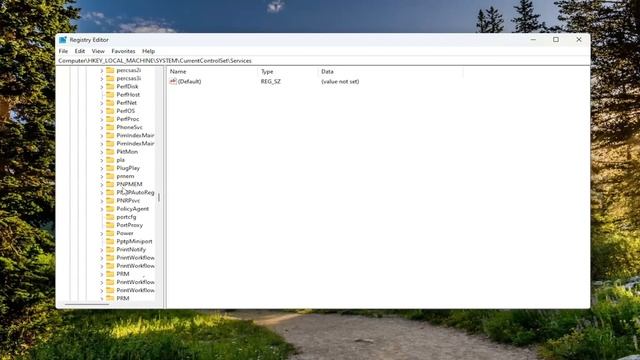This screenshot has height=360, width=640.
Task: Click the registry path address bar
Action: 323,60
